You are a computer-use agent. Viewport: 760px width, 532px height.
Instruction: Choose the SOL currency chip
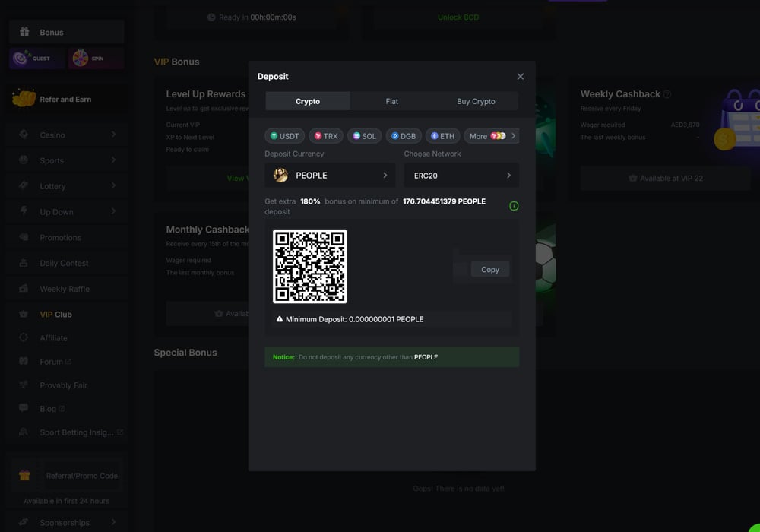pyautogui.click(x=364, y=136)
